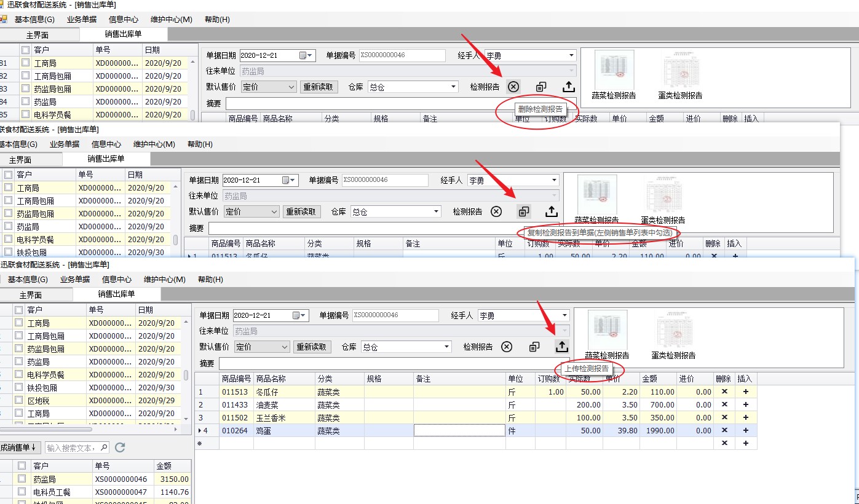859x504 pixels.
Task: Click copy inspection report icon in top window
Action: (x=541, y=87)
